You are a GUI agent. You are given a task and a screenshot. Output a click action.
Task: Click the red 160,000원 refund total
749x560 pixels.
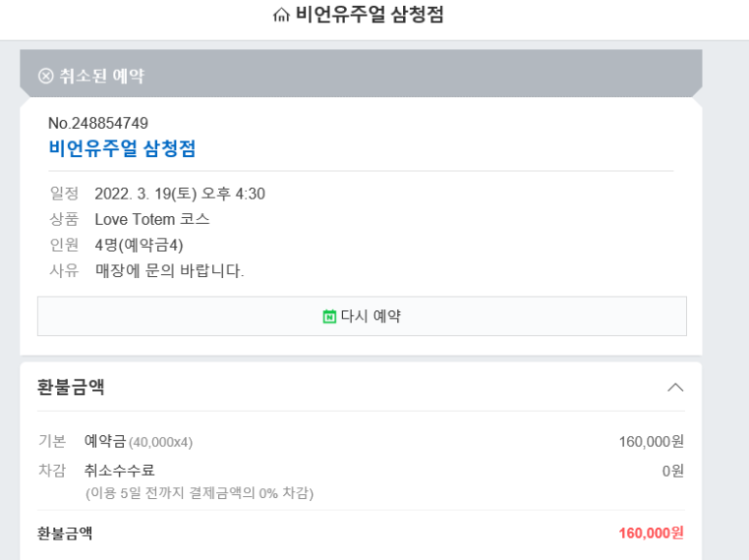651,533
